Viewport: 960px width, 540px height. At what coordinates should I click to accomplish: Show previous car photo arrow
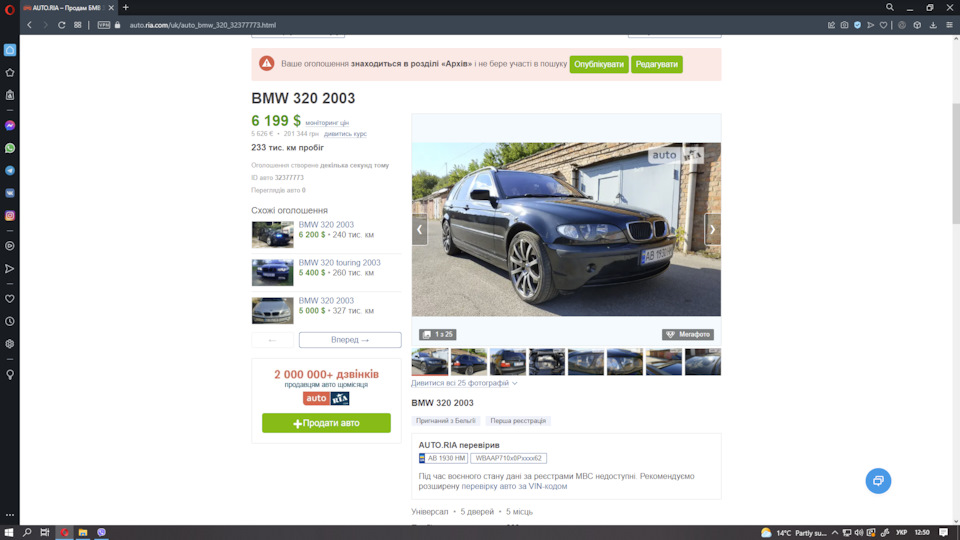click(419, 230)
